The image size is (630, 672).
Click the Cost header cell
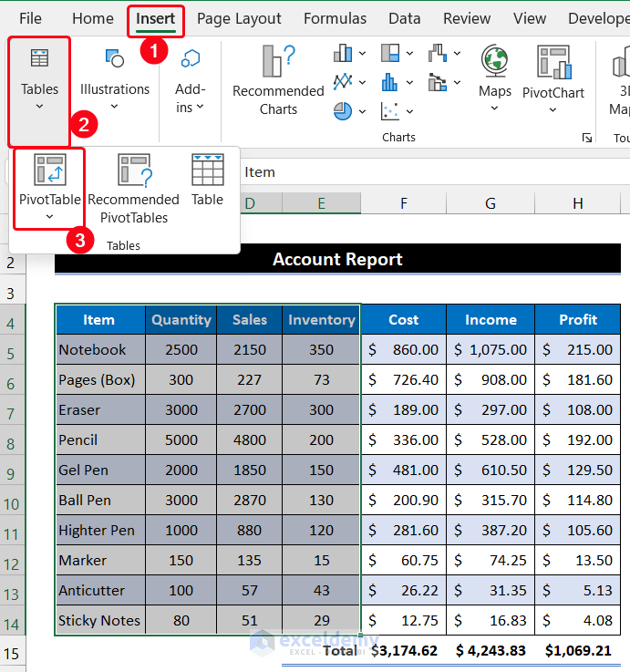(x=404, y=320)
